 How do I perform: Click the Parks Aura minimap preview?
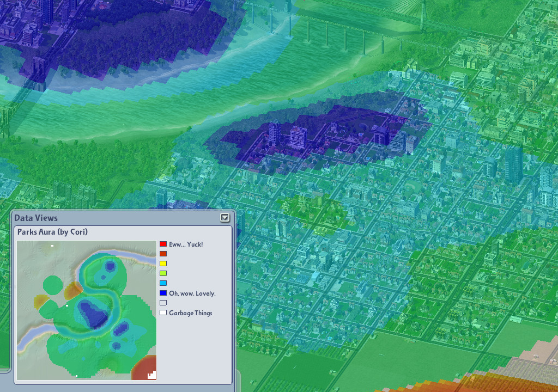pos(87,310)
